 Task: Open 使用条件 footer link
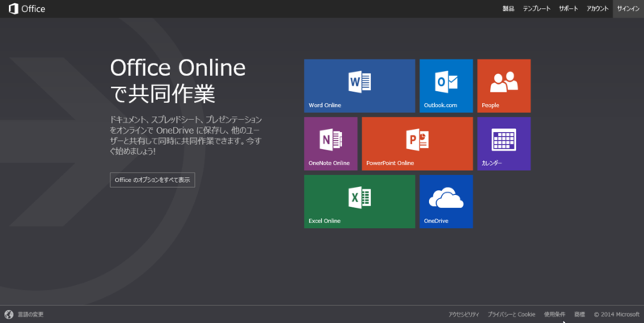(x=555, y=314)
